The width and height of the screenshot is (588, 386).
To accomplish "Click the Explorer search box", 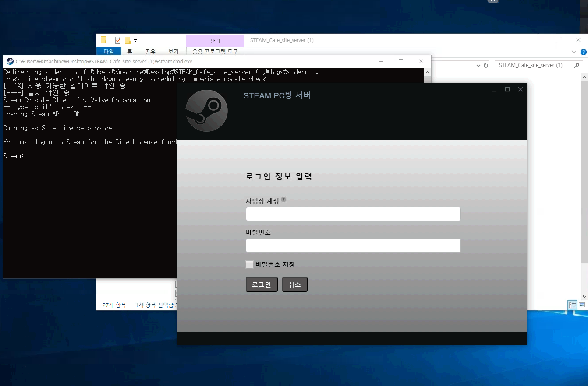I will tap(539, 65).
